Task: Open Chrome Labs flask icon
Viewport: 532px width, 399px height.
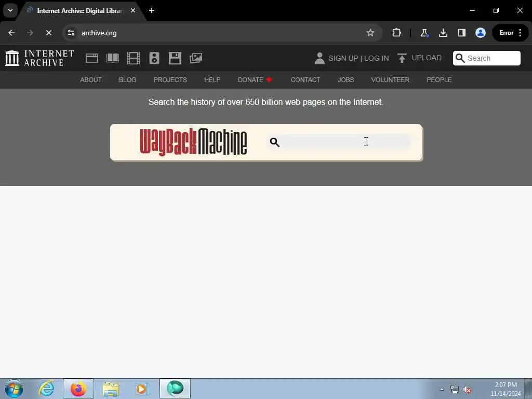Action: pos(424,33)
